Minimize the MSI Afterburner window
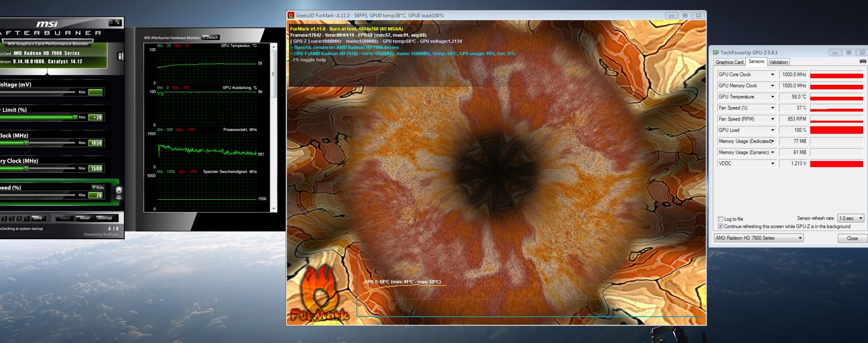The image size is (868, 343). pyautogui.click(x=112, y=23)
